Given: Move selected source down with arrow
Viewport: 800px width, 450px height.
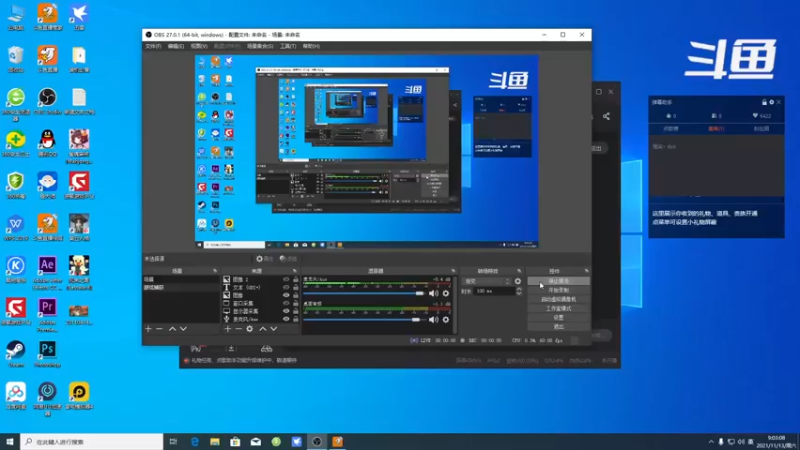Looking at the screenshot, I should point(274,329).
